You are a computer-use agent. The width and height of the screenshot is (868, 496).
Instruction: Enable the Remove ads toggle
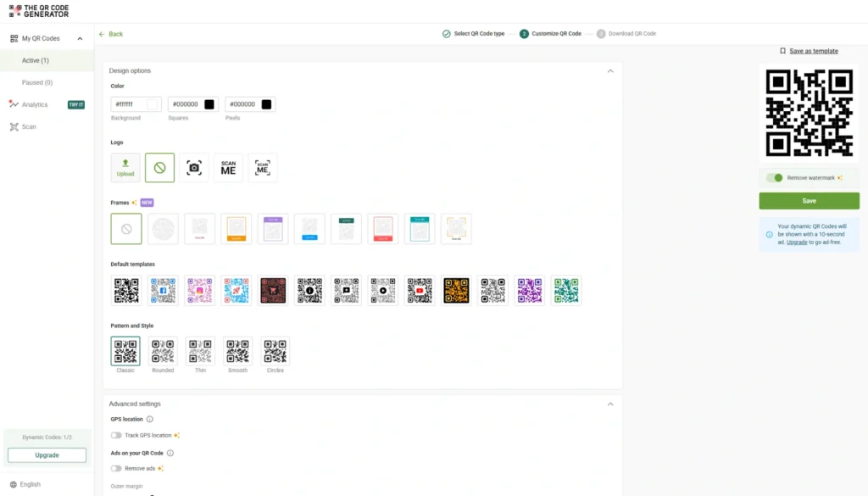coord(115,468)
